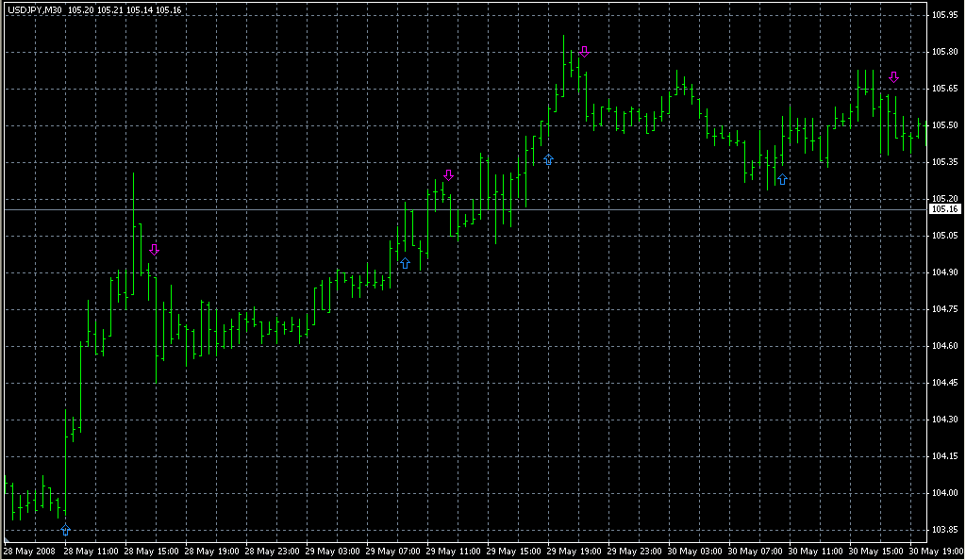Click the 30 May 11:00 time label

point(815,552)
